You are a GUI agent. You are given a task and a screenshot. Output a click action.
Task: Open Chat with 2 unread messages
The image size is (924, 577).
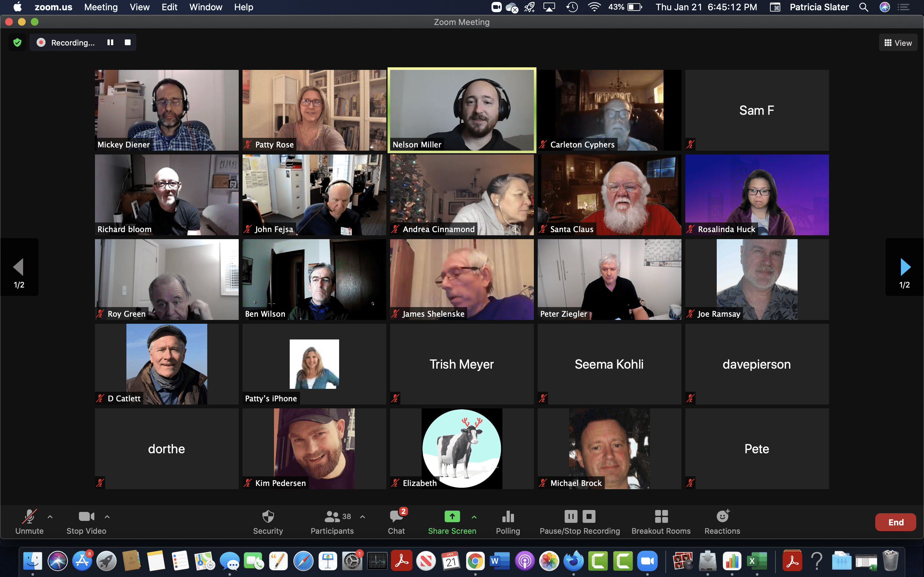tap(396, 517)
